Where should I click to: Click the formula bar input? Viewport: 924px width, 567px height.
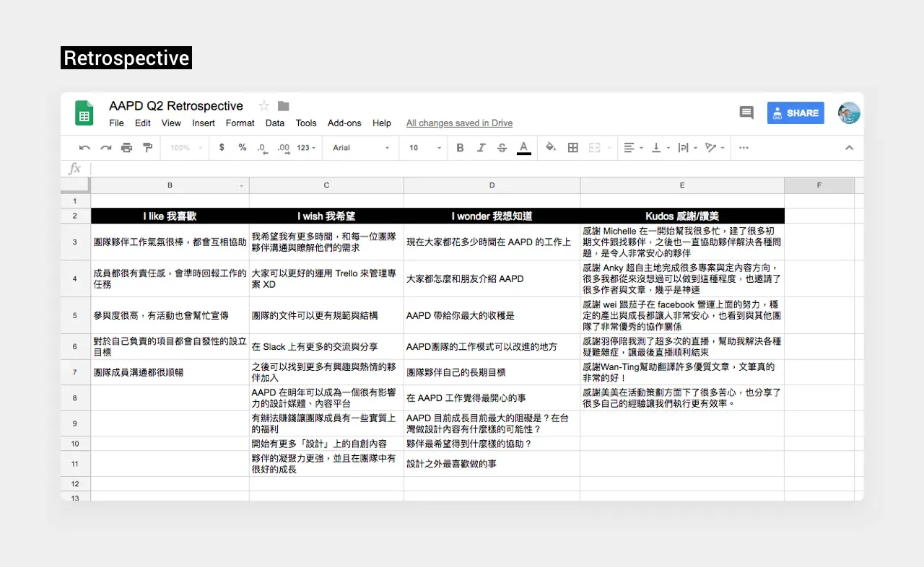point(476,169)
